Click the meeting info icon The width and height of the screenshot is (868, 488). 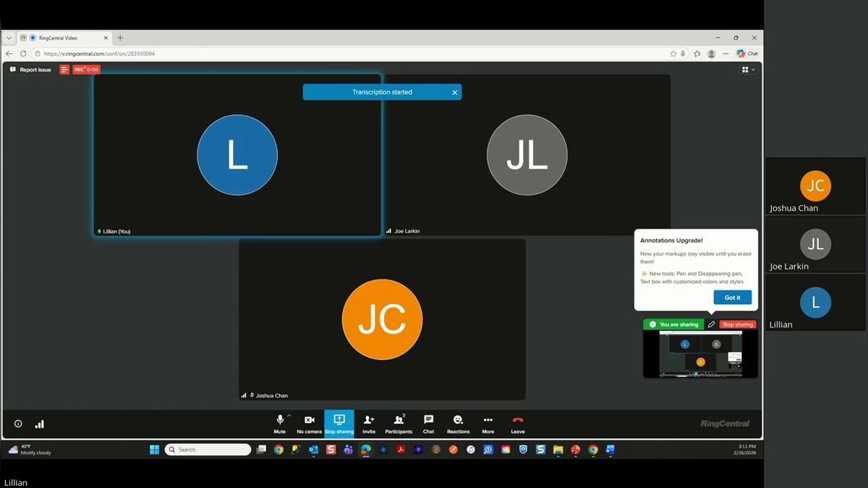coord(18,424)
